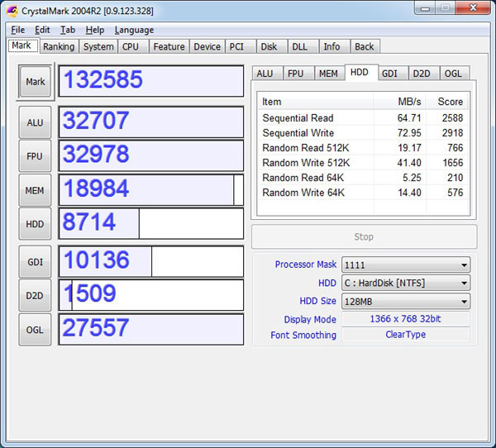The width and height of the screenshot is (496, 448).
Task: Switch to the Ranking tab
Action: 59,46
